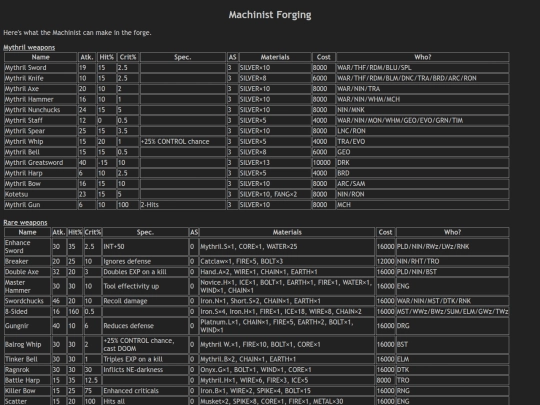Select the 'Scatter' name cell
Screen dimensions: 540x405
coord(28,401)
